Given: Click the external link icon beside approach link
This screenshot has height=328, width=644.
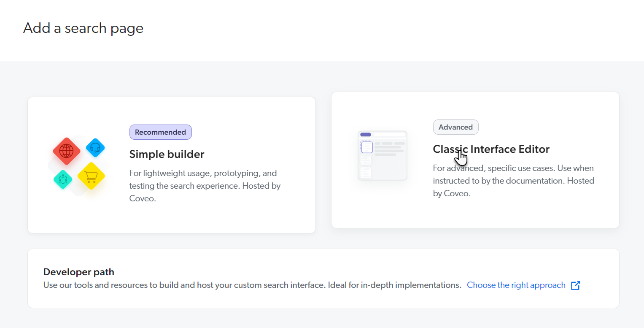Looking at the screenshot, I should [x=576, y=285].
